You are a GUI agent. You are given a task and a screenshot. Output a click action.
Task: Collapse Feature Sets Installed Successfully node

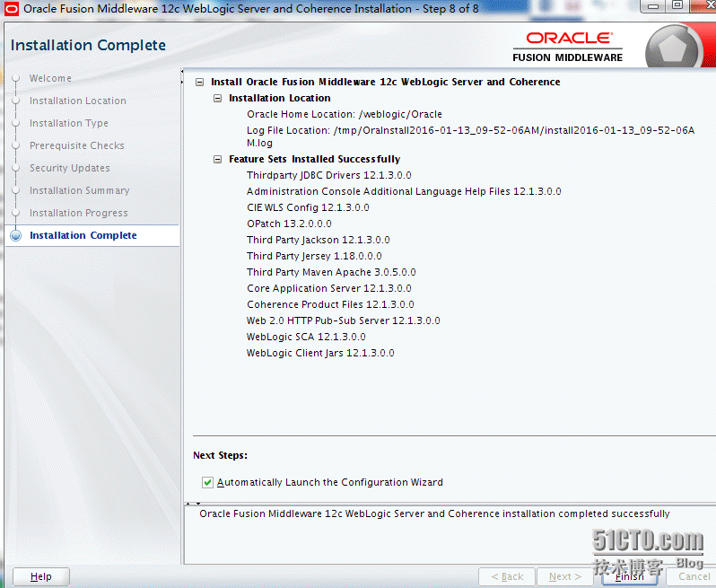[x=218, y=160]
